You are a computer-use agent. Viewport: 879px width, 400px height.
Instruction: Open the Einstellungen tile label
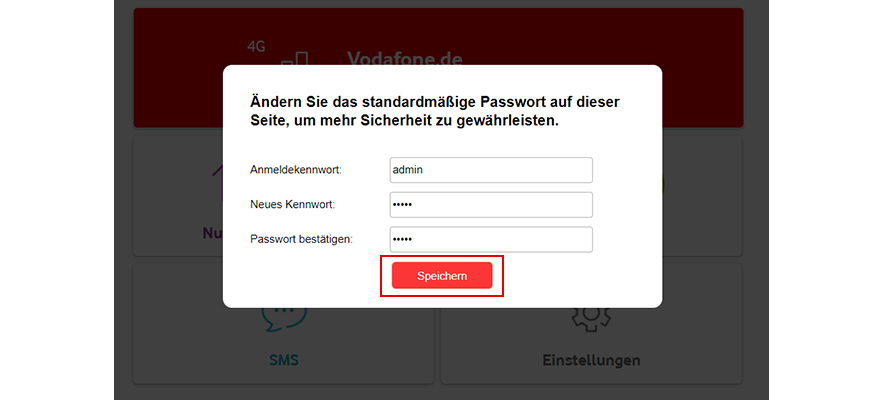click(x=591, y=360)
